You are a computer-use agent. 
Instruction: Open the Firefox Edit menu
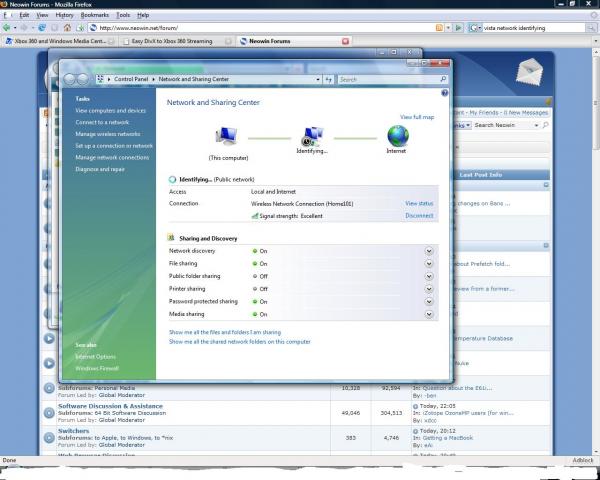click(x=24, y=15)
